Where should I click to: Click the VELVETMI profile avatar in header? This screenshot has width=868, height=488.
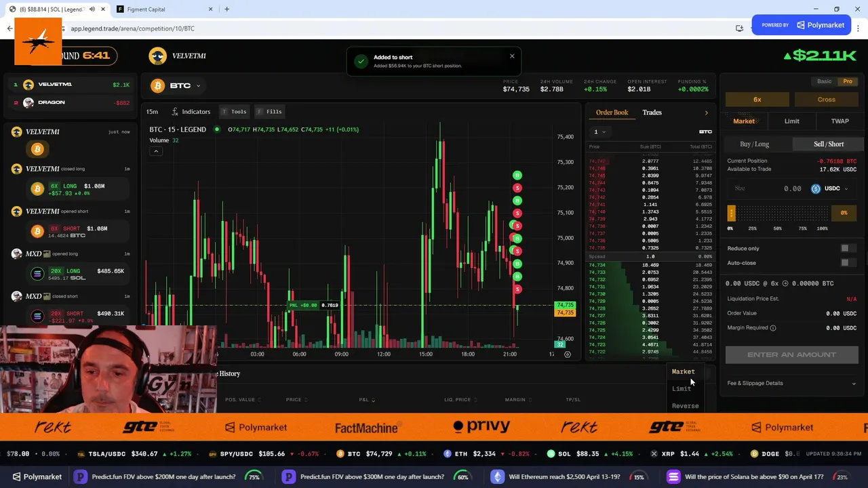(x=157, y=56)
